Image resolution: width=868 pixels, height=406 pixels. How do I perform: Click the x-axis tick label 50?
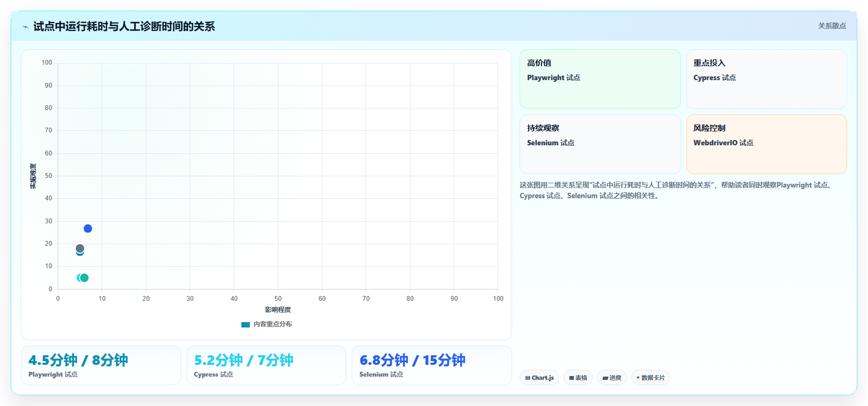(x=278, y=299)
